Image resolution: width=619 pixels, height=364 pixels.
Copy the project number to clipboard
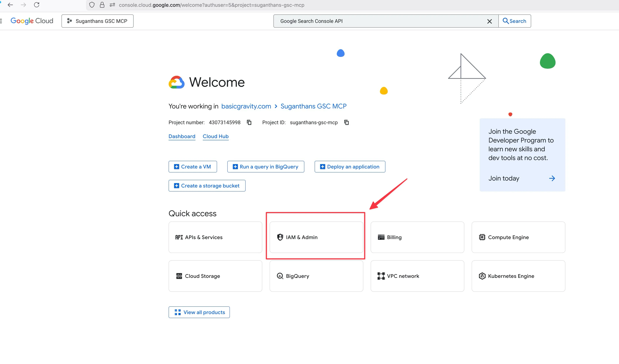click(249, 122)
